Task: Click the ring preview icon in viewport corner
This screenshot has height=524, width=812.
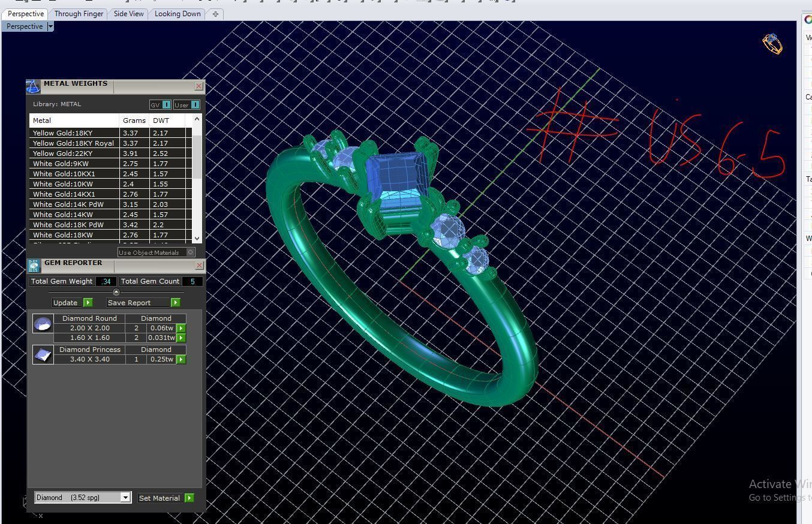Action: (x=772, y=44)
